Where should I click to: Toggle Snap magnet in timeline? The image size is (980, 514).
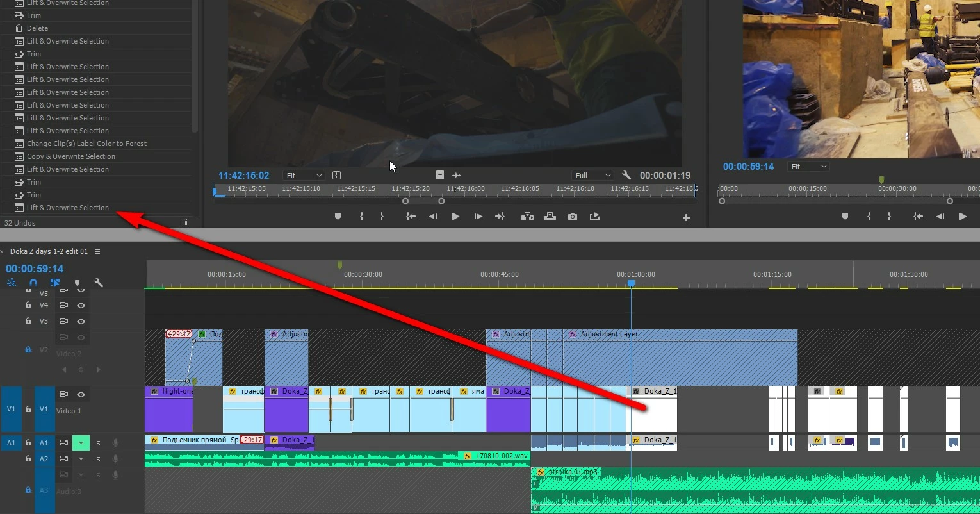33,283
